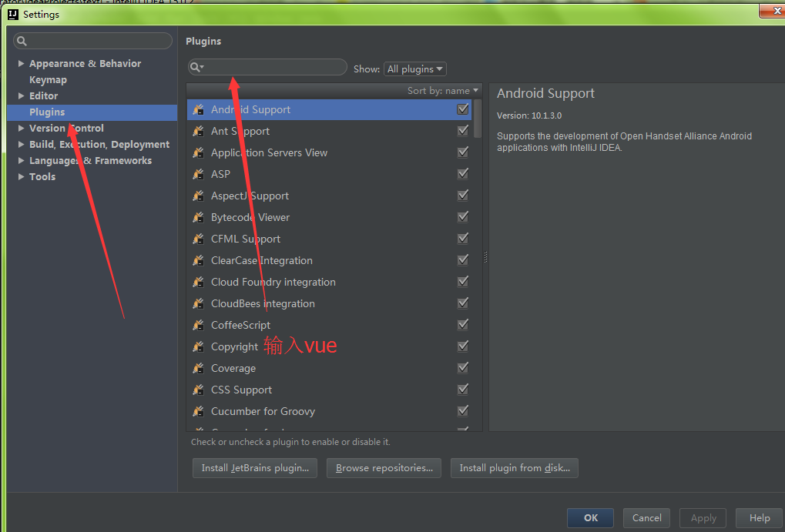Select CSS Support row text

tap(241, 390)
